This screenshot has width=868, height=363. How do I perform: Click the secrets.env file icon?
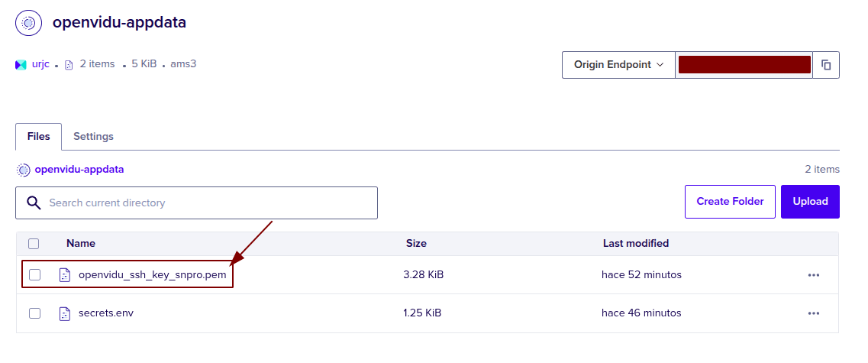coord(65,313)
